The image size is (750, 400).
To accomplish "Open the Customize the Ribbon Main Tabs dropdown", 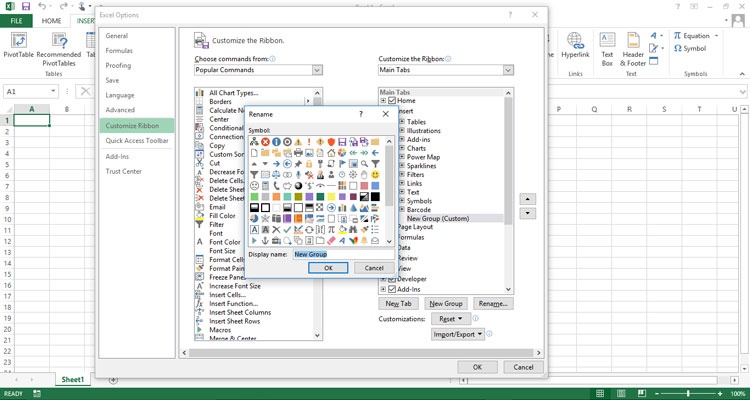I will click(x=508, y=70).
